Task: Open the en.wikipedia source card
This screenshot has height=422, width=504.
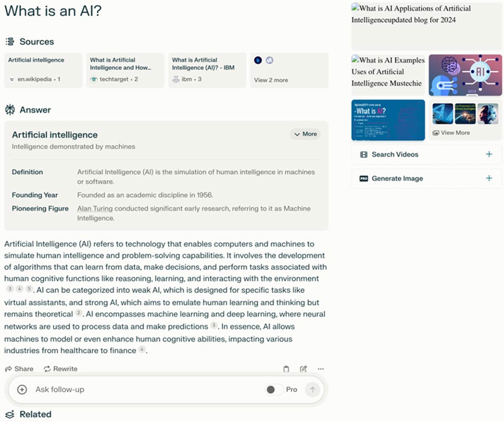Action: point(42,70)
